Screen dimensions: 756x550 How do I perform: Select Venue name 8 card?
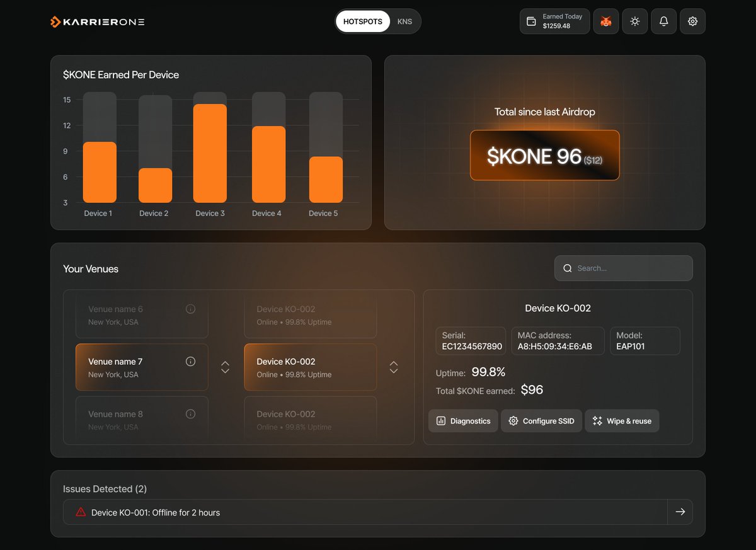click(x=142, y=418)
